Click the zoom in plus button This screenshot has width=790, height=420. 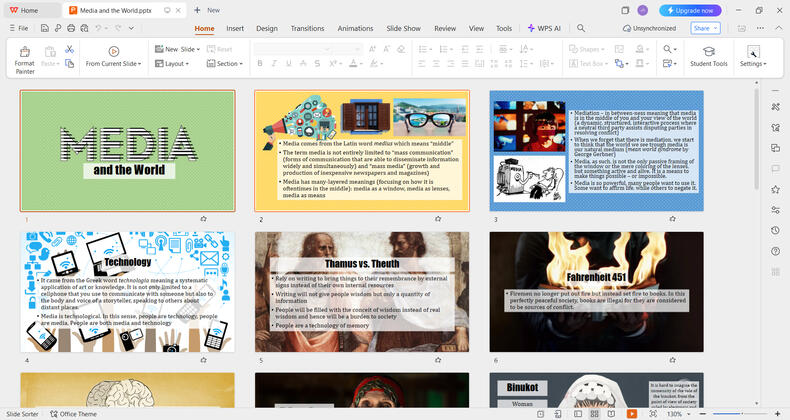778,414
